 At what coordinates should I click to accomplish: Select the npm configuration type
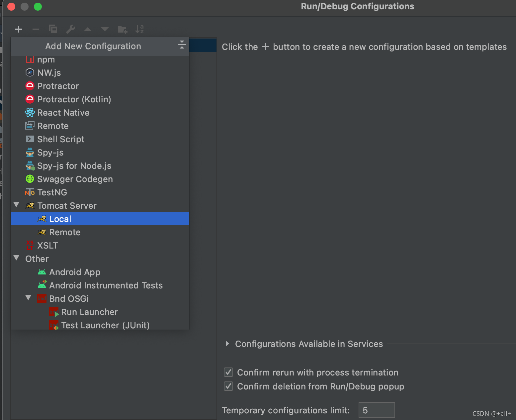[100, 59]
